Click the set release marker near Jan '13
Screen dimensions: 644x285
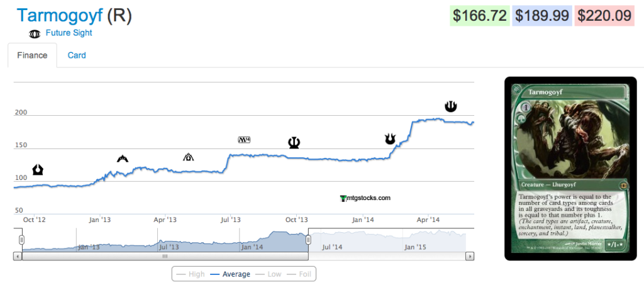click(x=123, y=159)
